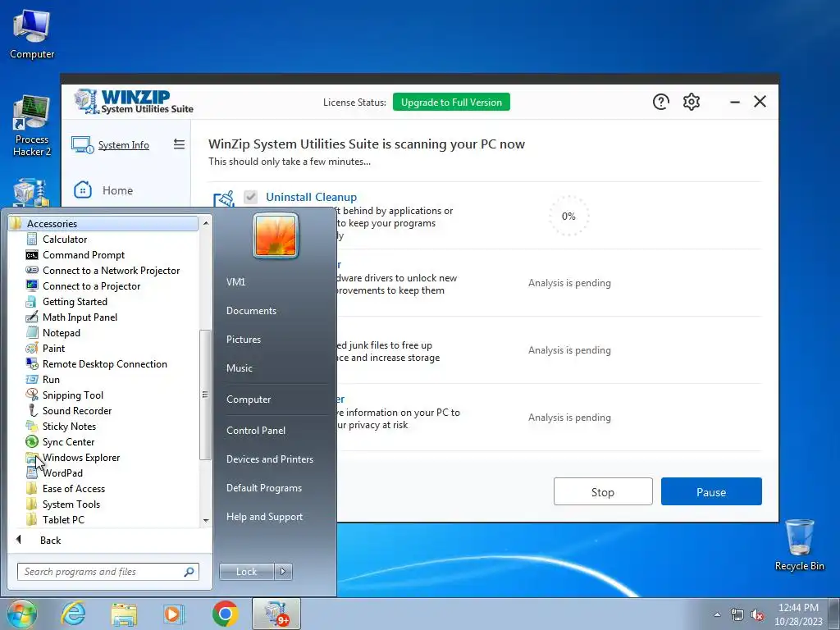840x630 pixels.
Task: Open Notepad
Action: point(61,333)
